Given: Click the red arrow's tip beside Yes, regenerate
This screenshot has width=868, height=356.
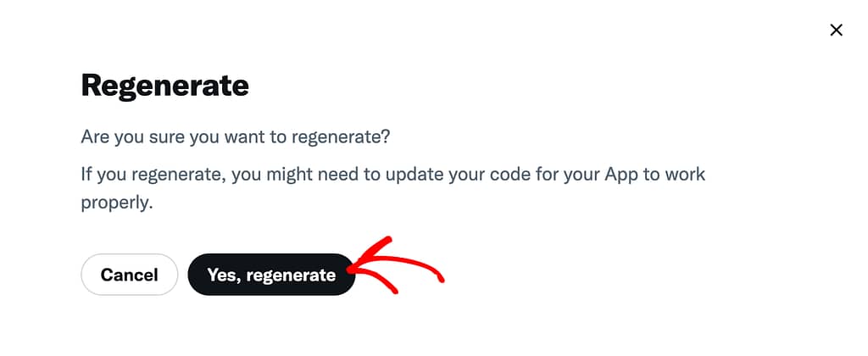Looking at the screenshot, I should [x=351, y=269].
